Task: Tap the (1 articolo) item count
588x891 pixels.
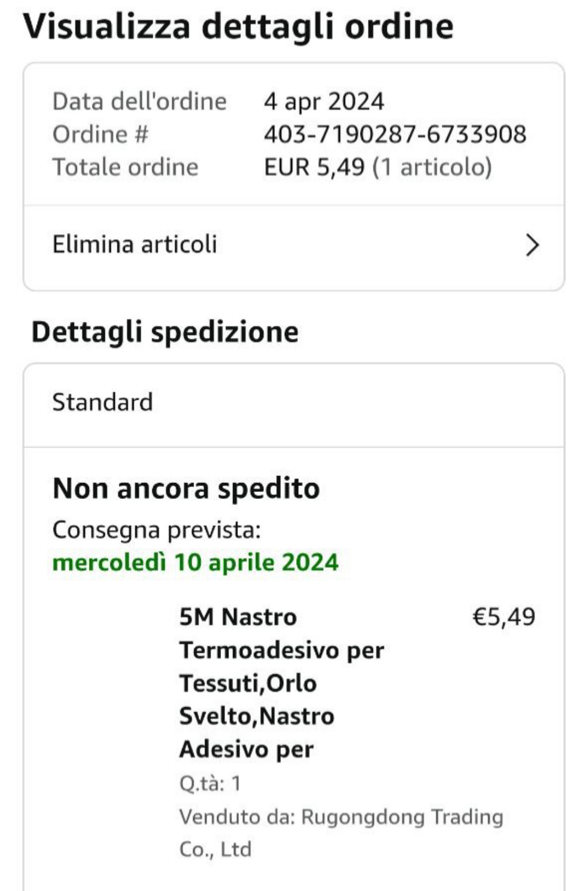Action: 432,167
